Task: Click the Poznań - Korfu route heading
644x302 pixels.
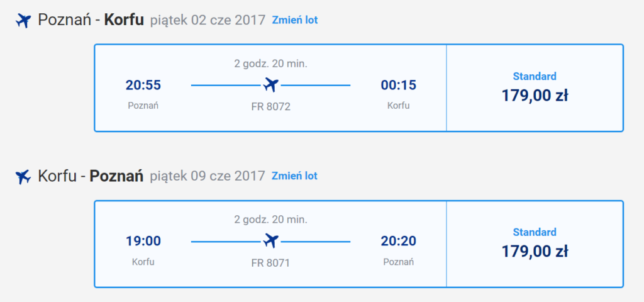Action: coord(91,20)
